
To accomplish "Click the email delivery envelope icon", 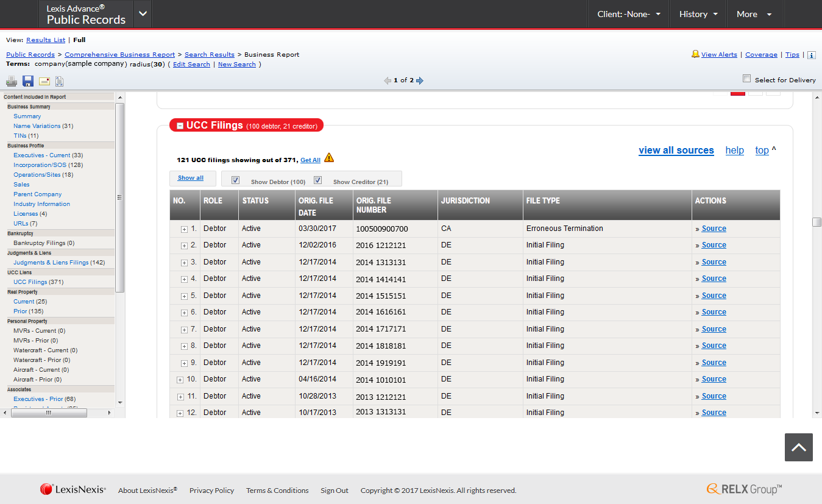I will (x=44, y=81).
